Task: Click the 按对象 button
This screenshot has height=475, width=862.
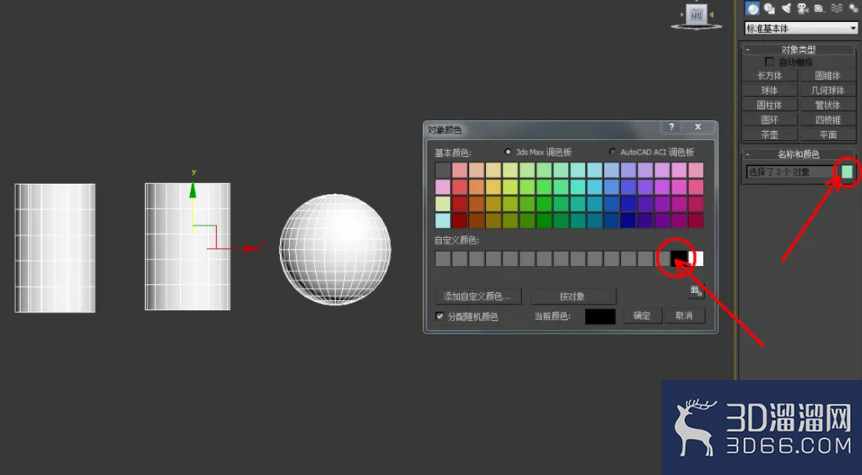Action: (573, 296)
